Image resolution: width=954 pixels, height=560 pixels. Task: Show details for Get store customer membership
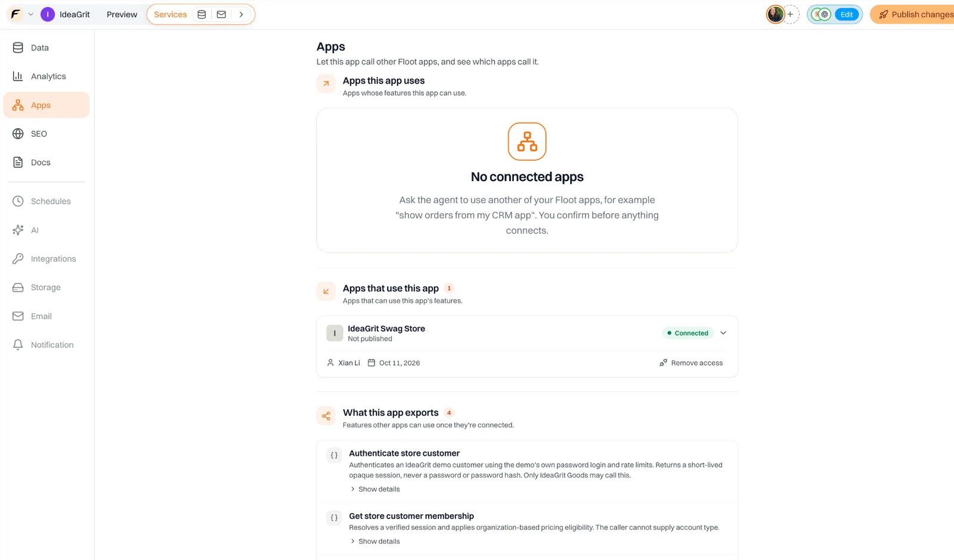[374, 542]
